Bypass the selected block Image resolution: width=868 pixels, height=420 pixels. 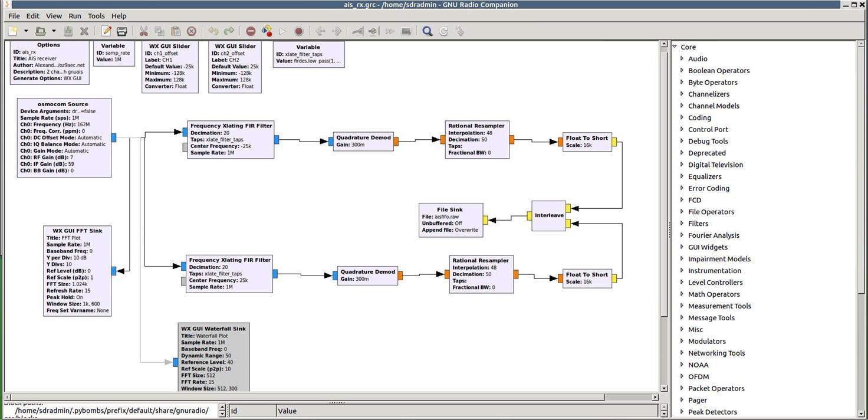[x=389, y=31]
